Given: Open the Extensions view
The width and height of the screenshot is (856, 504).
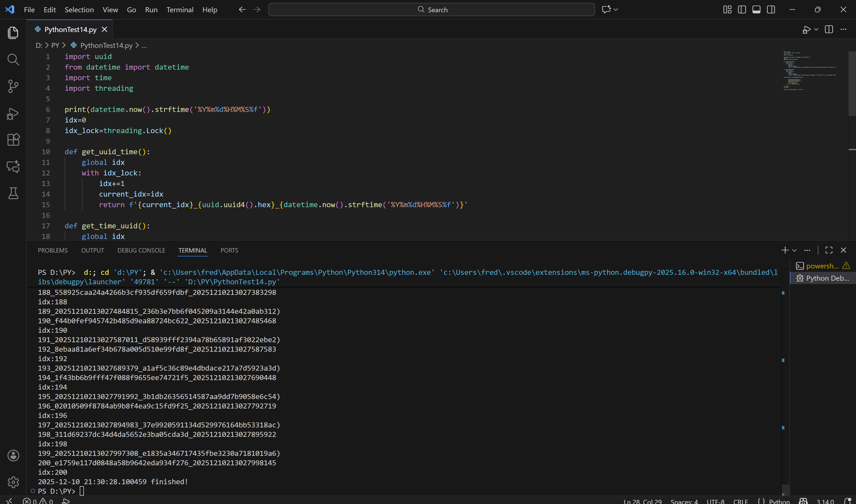Looking at the screenshot, I should pyautogui.click(x=13, y=140).
